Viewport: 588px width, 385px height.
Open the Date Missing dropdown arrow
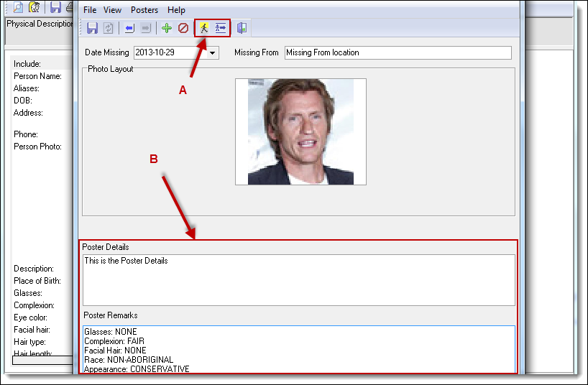tap(213, 53)
